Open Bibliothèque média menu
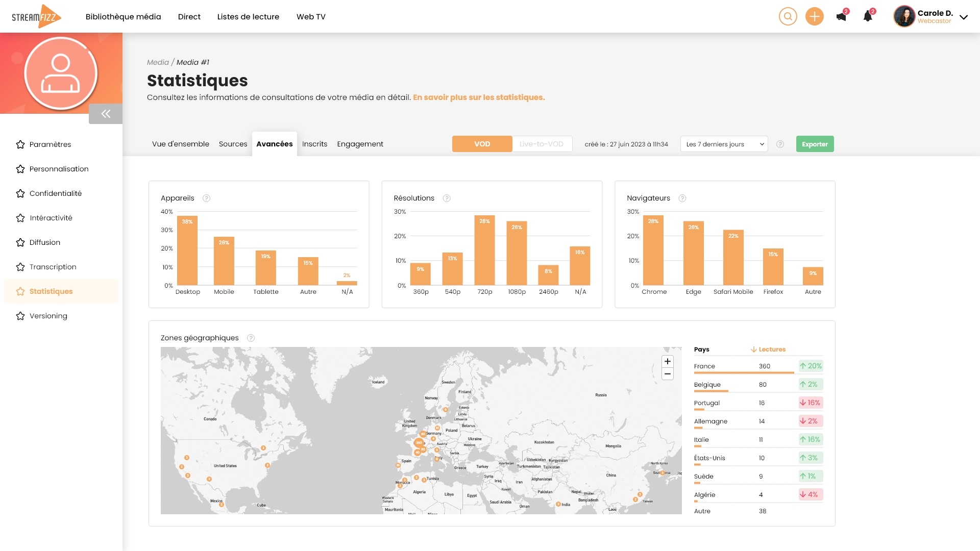 [123, 17]
